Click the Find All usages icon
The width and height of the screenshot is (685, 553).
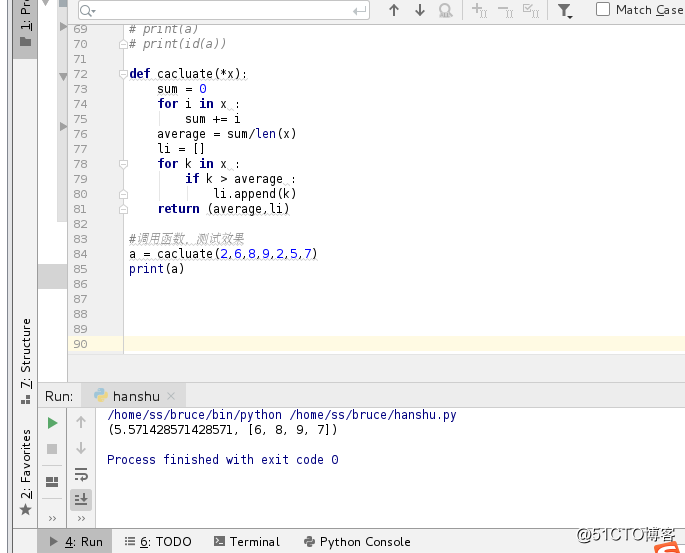pyautogui.click(x=446, y=10)
